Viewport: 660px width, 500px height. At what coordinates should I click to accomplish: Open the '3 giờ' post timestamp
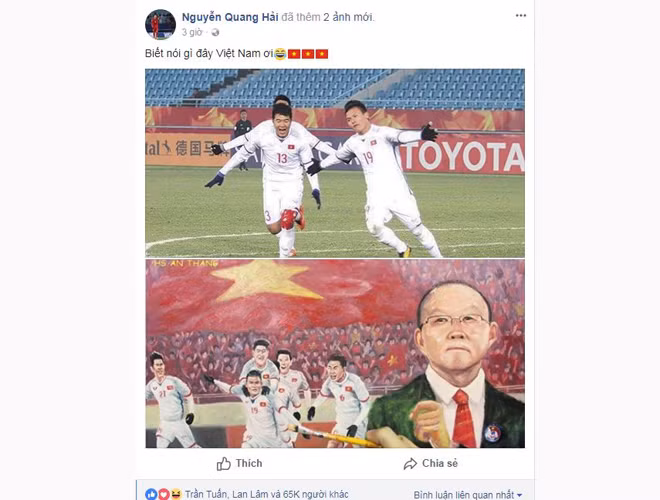[x=192, y=32]
